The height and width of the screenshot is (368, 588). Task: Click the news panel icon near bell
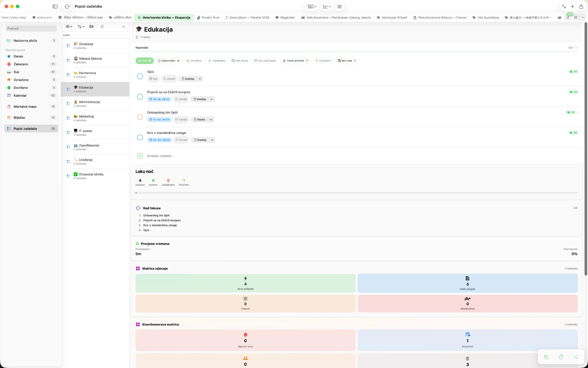[x=576, y=18]
